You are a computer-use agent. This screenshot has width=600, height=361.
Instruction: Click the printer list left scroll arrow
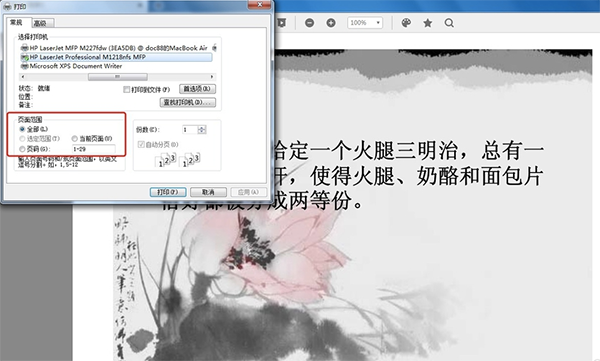(x=23, y=77)
